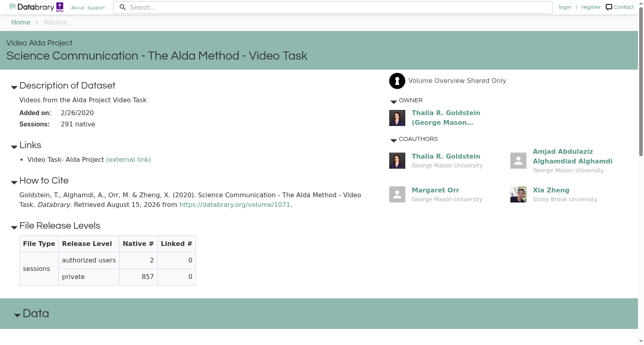Collapse the Links section
This screenshot has width=644, height=345.
14,147
